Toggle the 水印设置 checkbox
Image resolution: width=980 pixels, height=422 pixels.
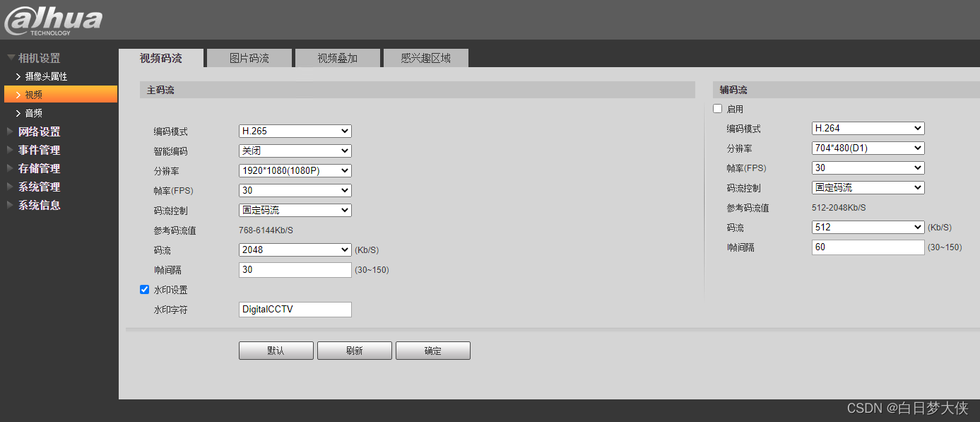coord(144,289)
